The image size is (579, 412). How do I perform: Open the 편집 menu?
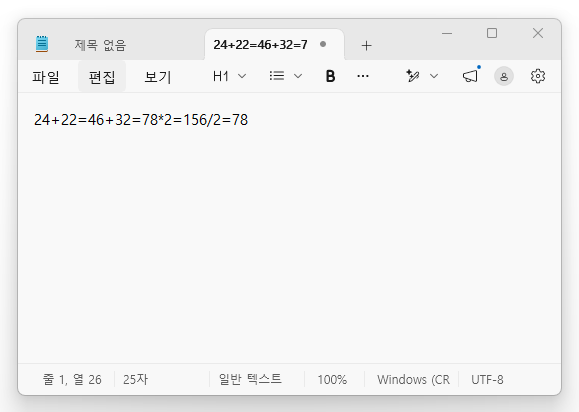pos(102,77)
